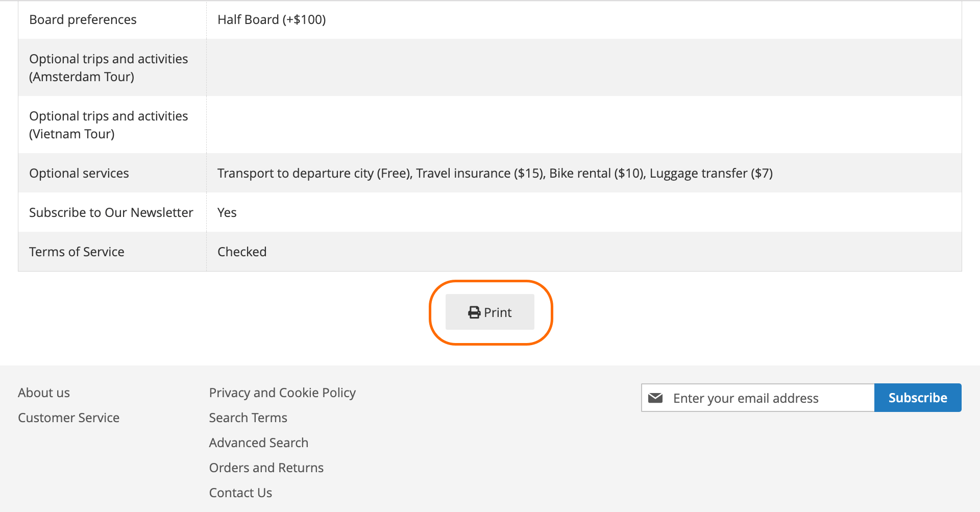Click the Terms of Service label
Viewport: 980px width, 512px height.
coord(77,252)
